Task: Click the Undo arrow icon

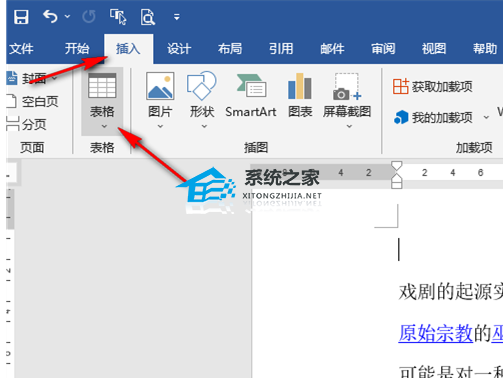Action: pos(50,16)
